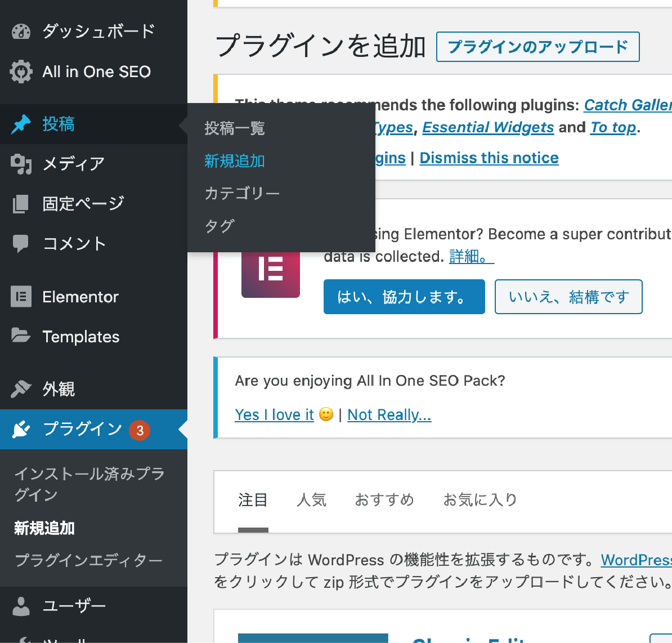Click the Templates folder icon
Screen dimensions: 672x643
pos(21,336)
